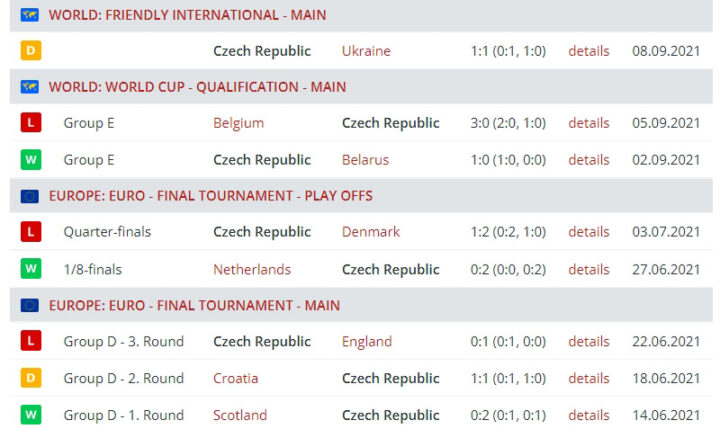Screen dimensions: 720x429
Task: Click the draw icon for Croatia match
Action: [x=30, y=378]
